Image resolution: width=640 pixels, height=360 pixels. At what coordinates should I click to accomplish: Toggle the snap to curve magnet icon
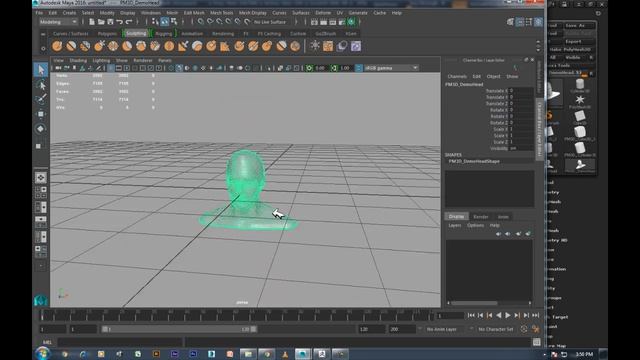pyautogui.click(x=210, y=22)
